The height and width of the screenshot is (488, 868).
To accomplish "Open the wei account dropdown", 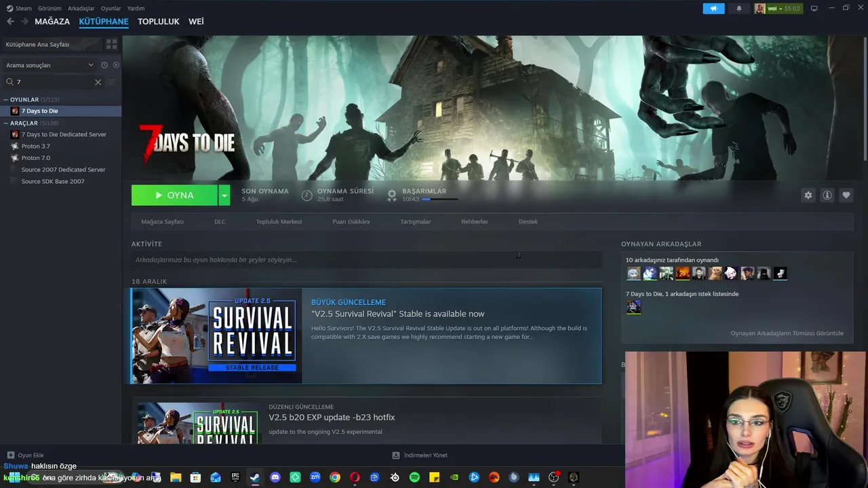I will (x=778, y=8).
